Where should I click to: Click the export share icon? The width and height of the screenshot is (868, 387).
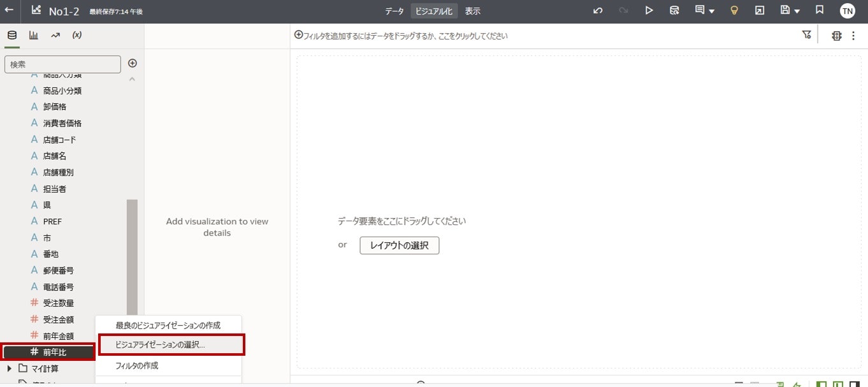click(x=760, y=10)
